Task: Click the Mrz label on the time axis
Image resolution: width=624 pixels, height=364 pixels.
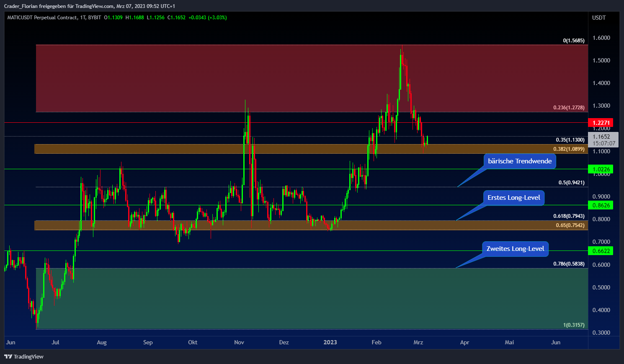Action: (418, 342)
